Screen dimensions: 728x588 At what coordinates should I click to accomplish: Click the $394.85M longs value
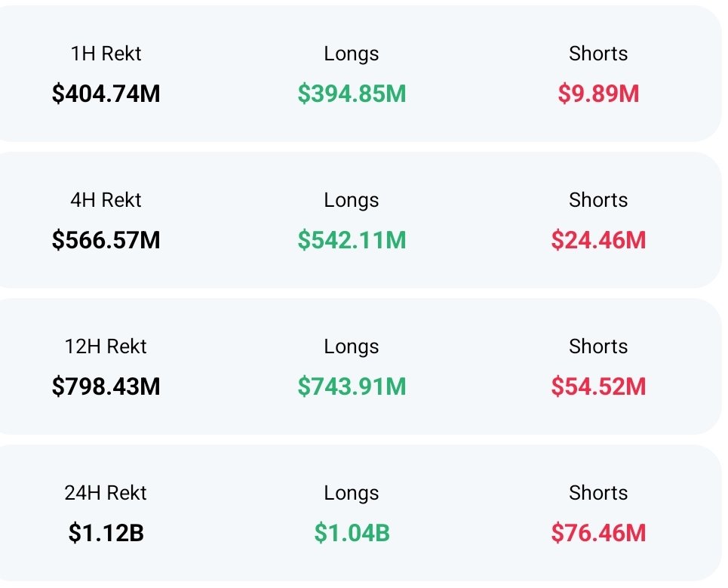click(352, 94)
